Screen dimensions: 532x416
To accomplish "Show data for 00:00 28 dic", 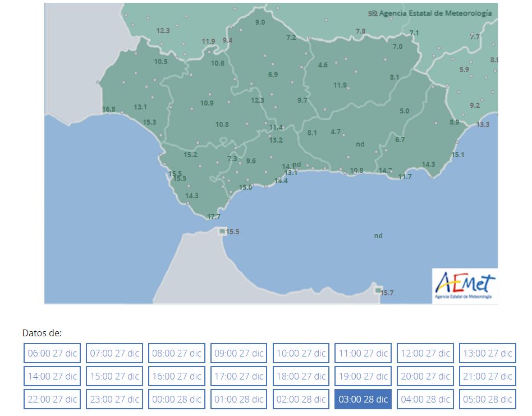I will pyautogui.click(x=177, y=399).
